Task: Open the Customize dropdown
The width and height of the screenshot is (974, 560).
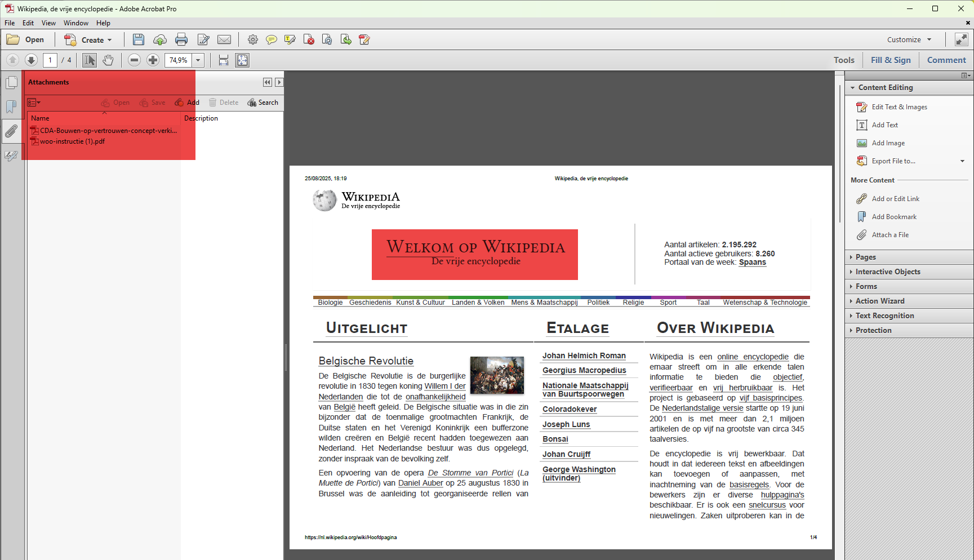Action: pyautogui.click(x=909, y=40)
